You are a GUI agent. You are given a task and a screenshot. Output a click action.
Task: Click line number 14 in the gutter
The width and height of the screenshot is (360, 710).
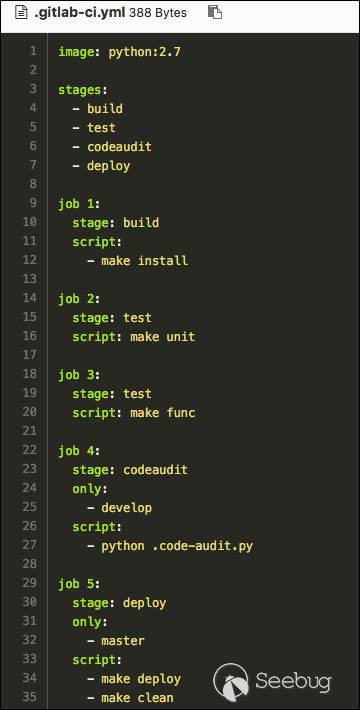29,298
